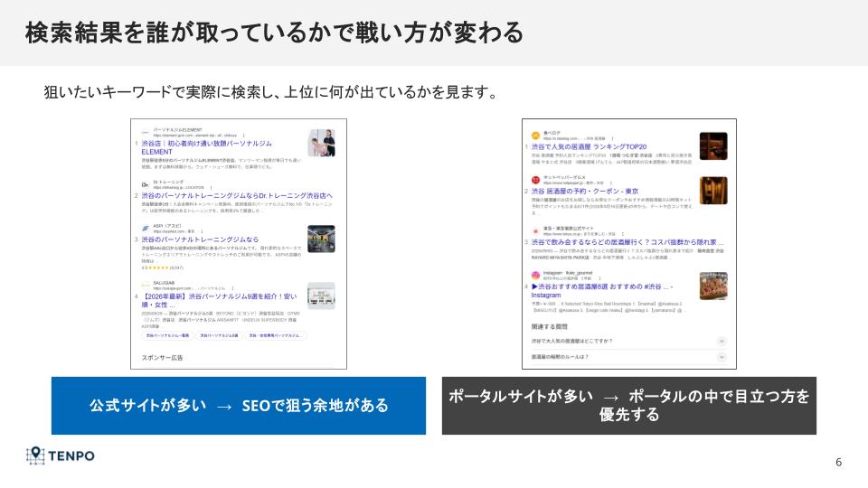Open link 【2026年最新】渋谷パーソナルジム9選を紹介
Viewport: 868px width, 488px height.
[219, 300]
